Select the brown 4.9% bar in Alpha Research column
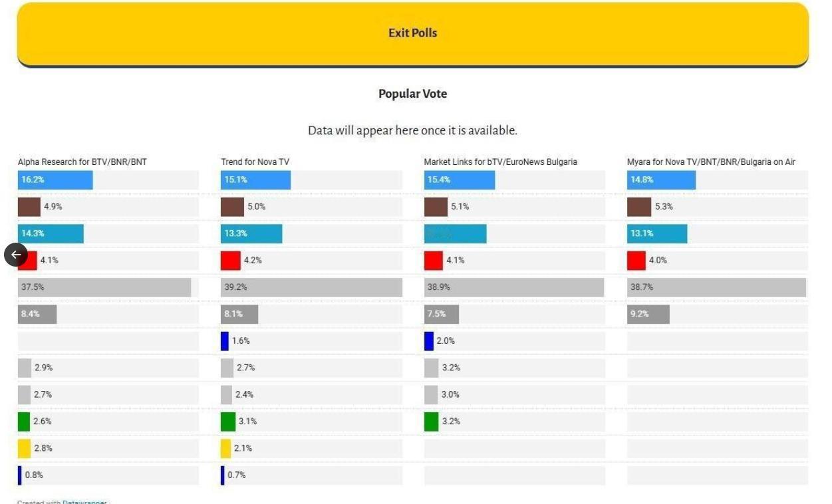Screen dimensions: 832x504 coord(28,207)
